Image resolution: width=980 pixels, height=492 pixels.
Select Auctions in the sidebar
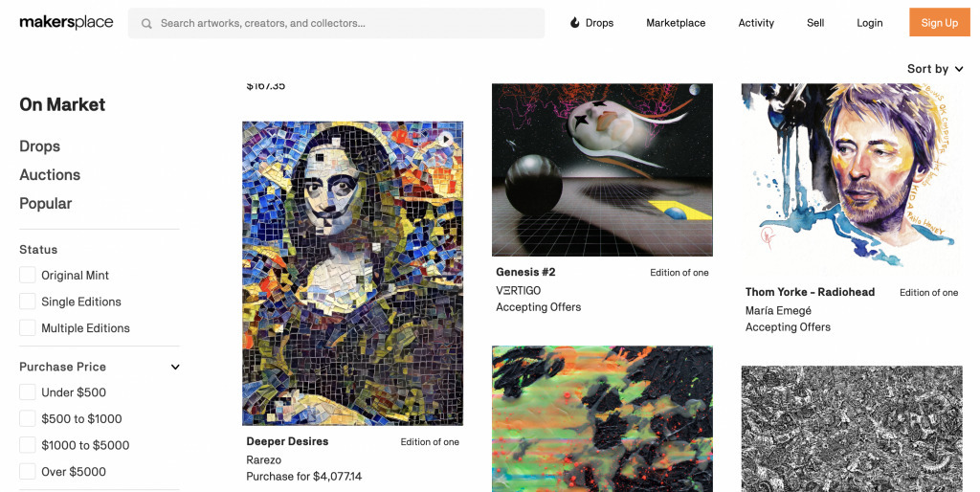(x=50, y=175)
